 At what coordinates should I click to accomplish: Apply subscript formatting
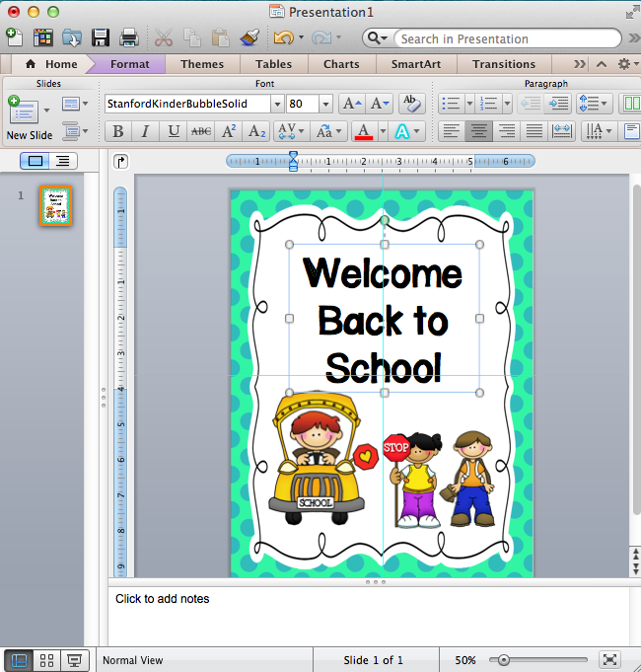pos(257,131)
